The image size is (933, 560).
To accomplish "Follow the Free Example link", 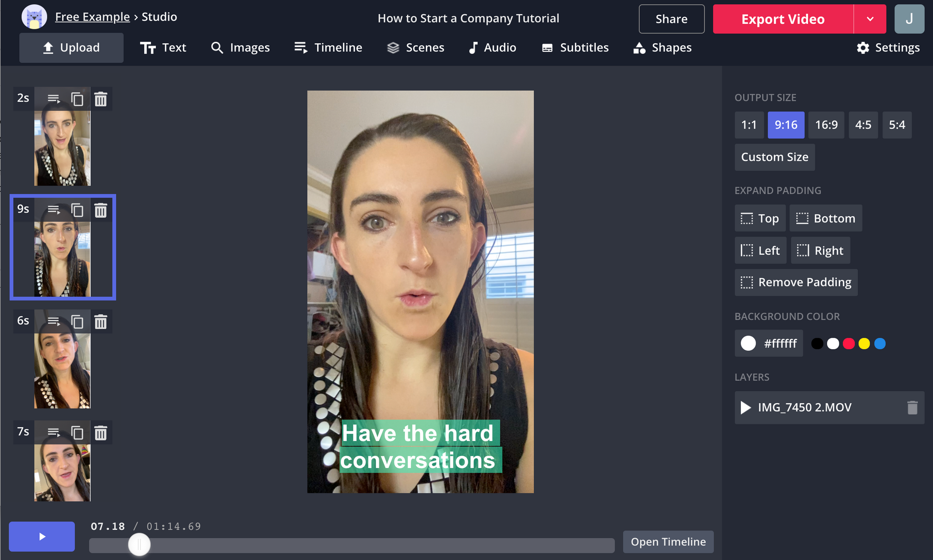I will (92, 17).
